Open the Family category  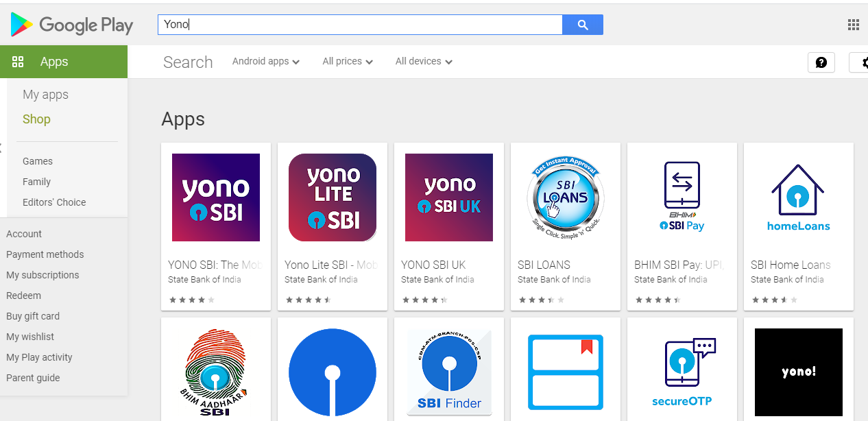(x=37, y=182)
